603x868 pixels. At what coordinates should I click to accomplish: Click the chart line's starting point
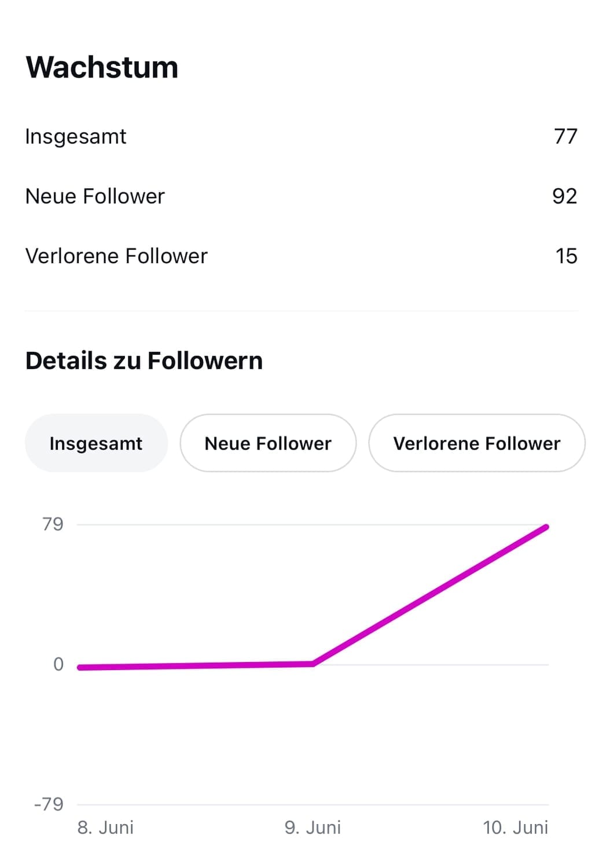[80, 667]
